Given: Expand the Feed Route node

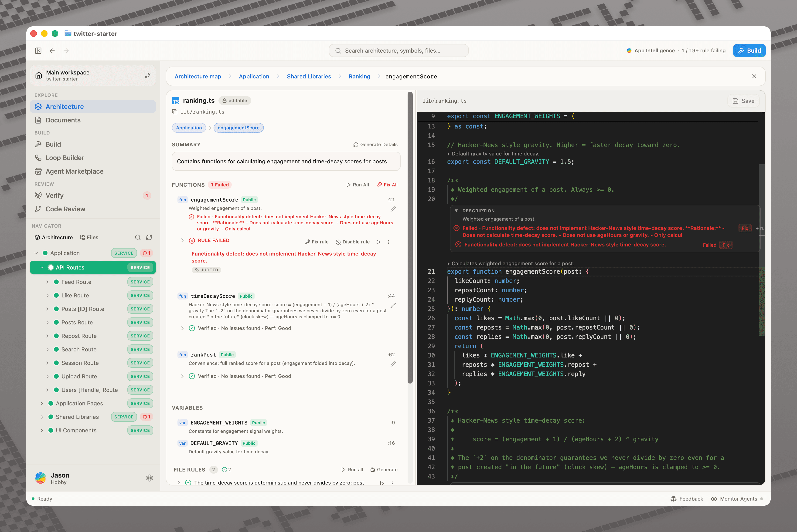Looking at the screenshot, I should coord(47,282).
